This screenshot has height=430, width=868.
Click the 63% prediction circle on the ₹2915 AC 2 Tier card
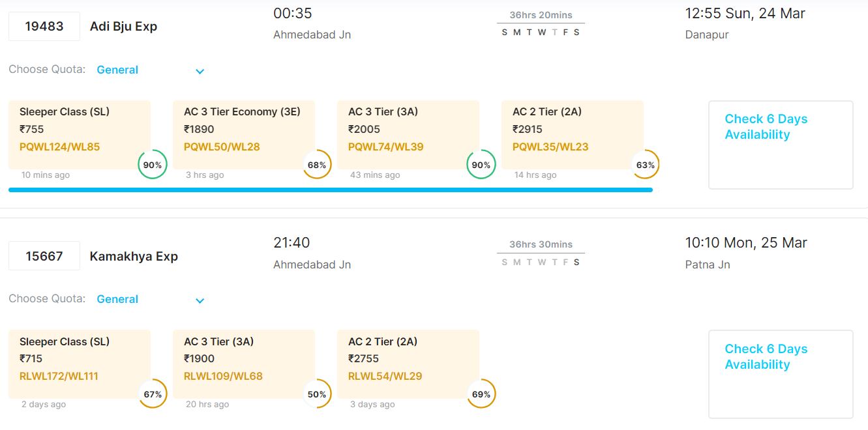click(x=646, y=165)
